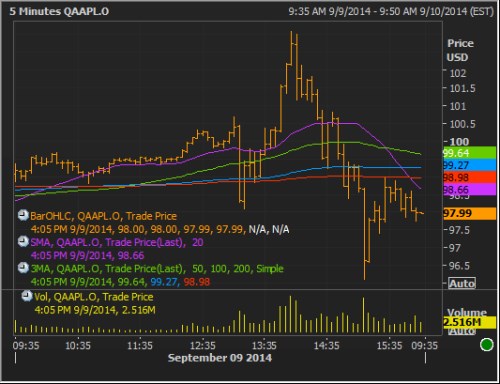The height and width of the screenshot is (384, 500).
Task: Toggle the price axis Auto scale button
Action: click(462, 283)
